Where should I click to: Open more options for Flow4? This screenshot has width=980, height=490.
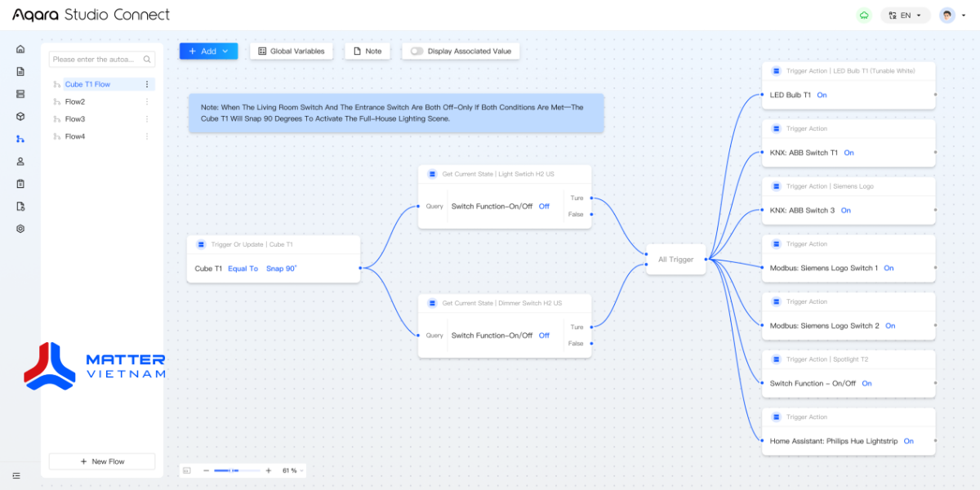point(147,136)
